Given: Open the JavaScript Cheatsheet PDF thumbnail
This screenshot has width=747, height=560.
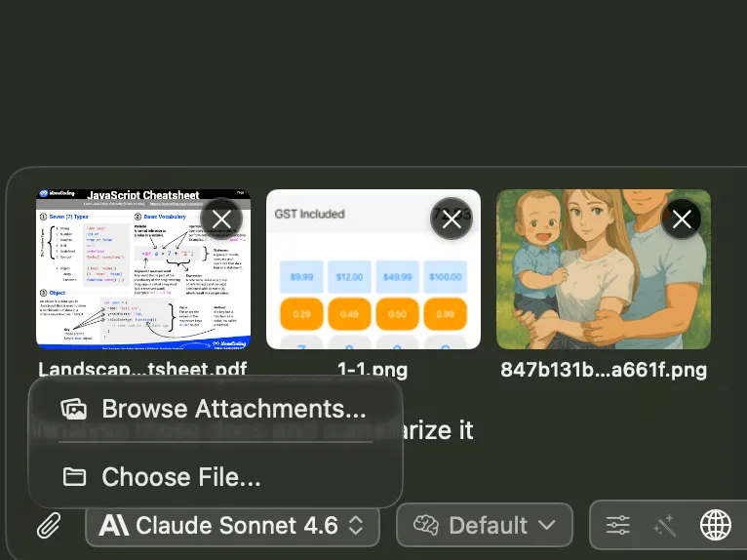Looking at the screenshot, I should (143, 269).
